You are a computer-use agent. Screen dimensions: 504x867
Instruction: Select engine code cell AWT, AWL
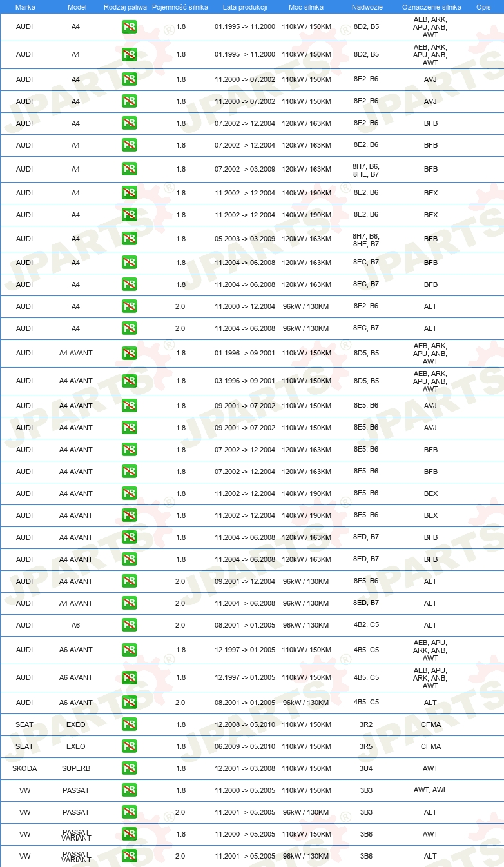coord(431,790)
